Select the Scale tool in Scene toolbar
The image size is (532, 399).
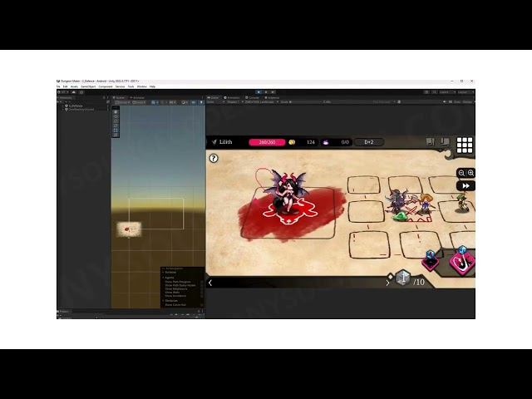[116, 126]
